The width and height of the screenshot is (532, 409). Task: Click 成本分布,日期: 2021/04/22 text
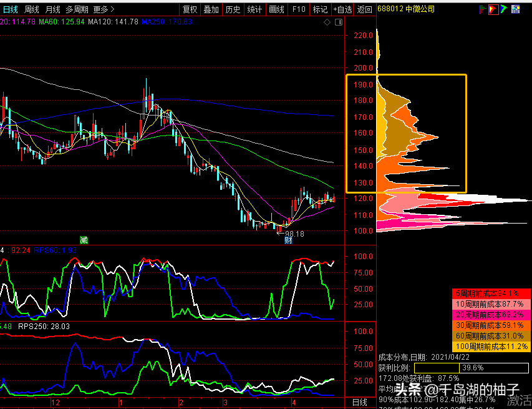pyautogui.click(x=425, y=357)
